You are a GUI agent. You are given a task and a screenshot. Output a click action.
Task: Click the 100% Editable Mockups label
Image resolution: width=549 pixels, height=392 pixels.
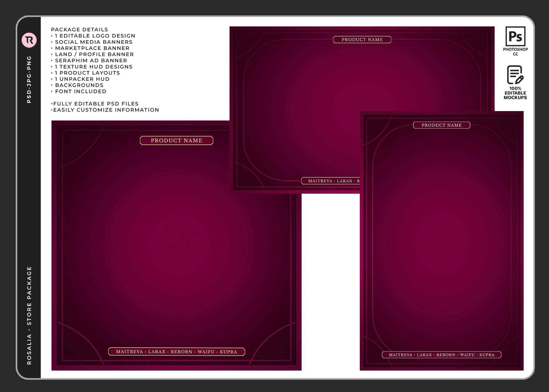(x=515, y=93)
